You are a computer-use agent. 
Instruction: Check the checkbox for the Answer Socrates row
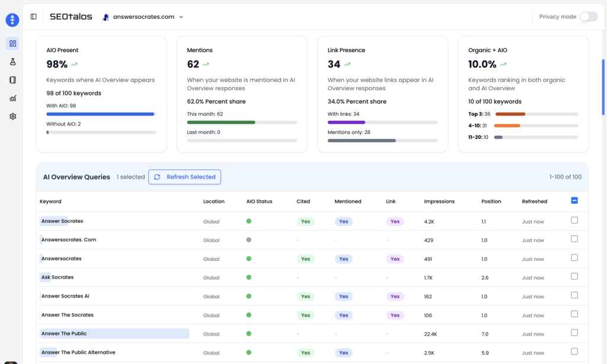[x=574, y=220]
